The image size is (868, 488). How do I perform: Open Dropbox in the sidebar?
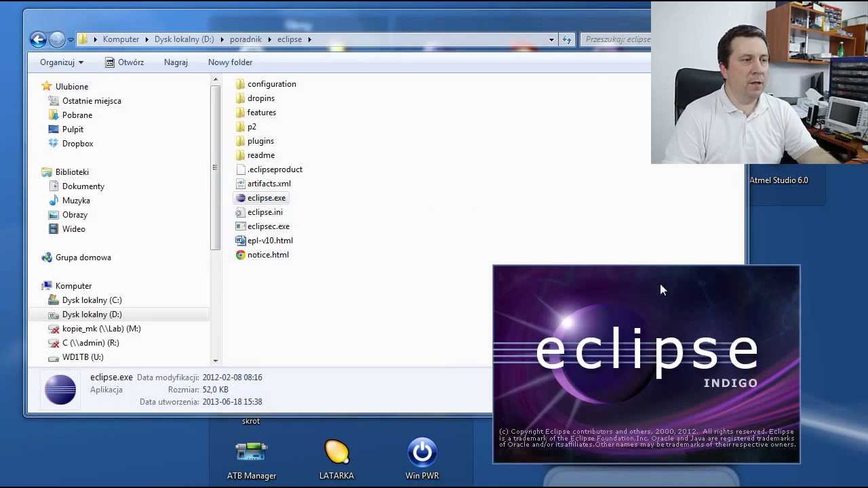(77, 144)
